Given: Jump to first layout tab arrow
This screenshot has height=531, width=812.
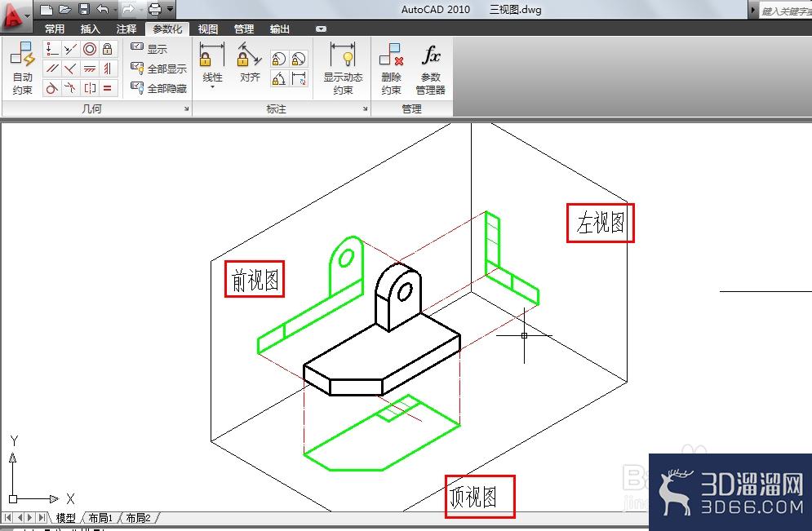Looking at the screenshot, I should (x=8, y=518).
